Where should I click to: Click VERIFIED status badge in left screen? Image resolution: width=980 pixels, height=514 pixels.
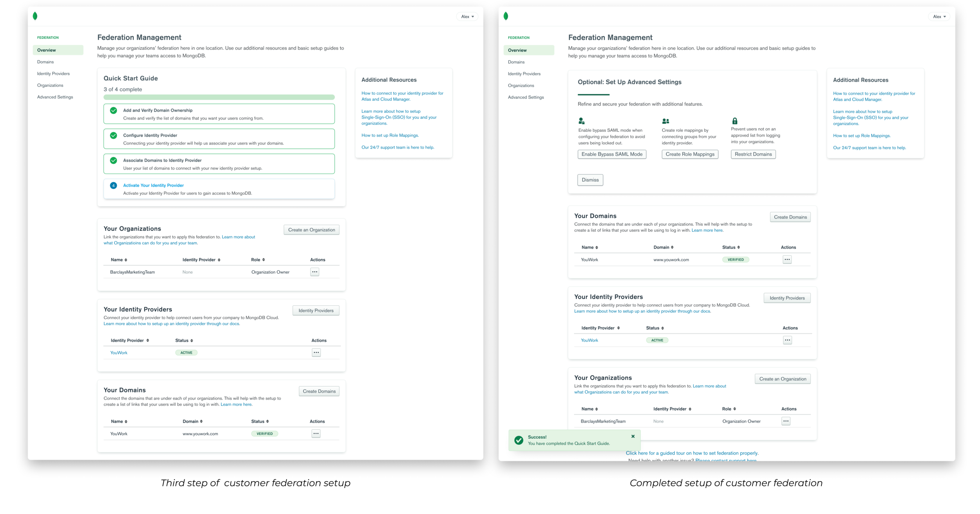(x=265, y=434)
